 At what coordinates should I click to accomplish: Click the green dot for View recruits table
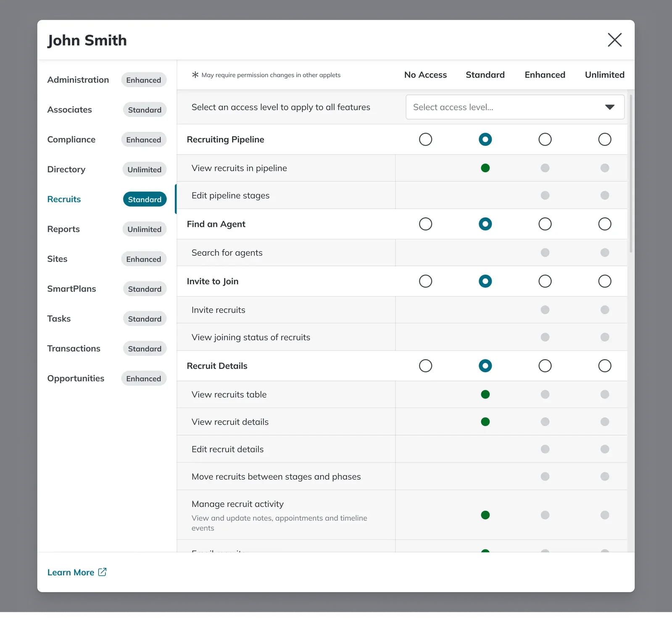click(485, 394)
